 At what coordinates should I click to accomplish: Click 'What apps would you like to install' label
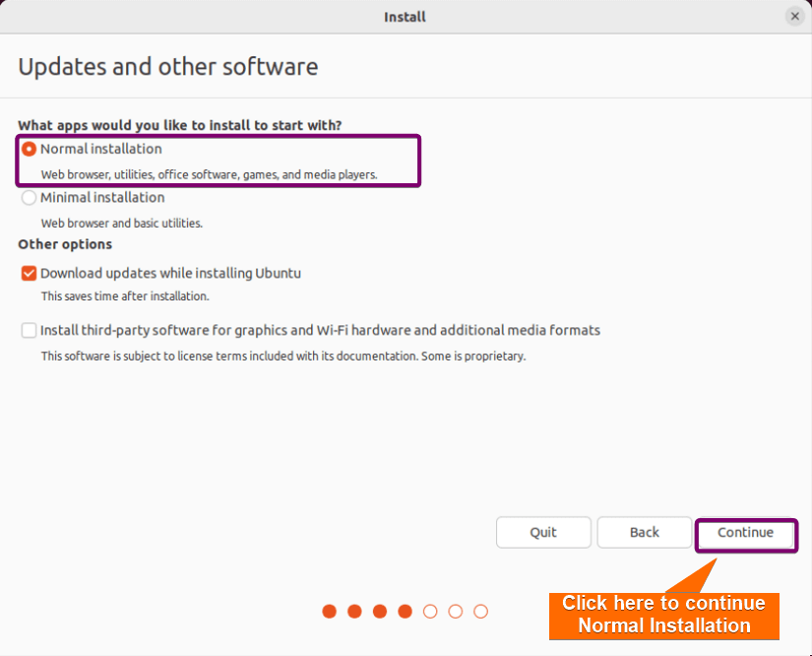[x=180, y=125]
